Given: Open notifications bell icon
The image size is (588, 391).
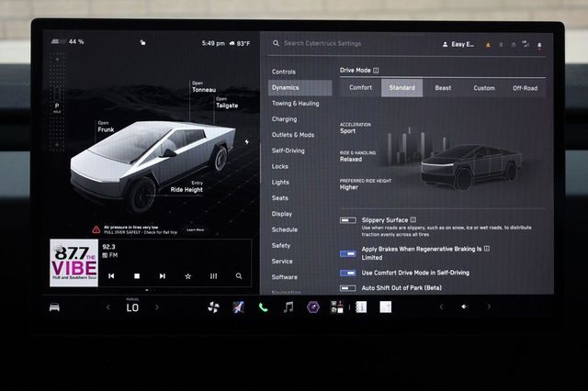Looking at the screenshot, I should pos(539,45).
